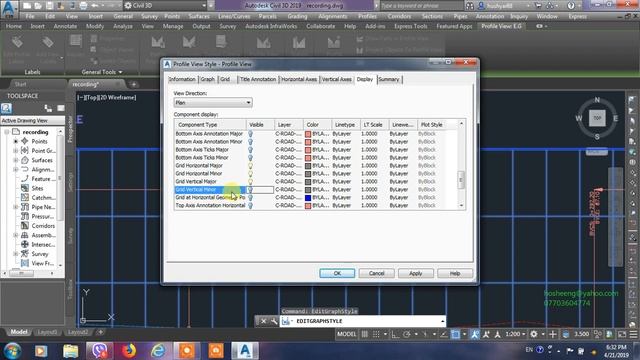640x360 pixels.
Task: Expand the Pipe Networks tree node
Action: click(x=16, y=207)
